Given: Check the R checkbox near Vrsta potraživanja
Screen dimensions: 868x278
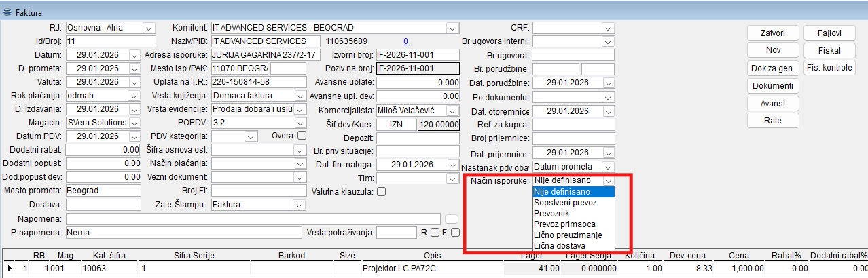Looking at the screenshot, I should coord(435,232).
